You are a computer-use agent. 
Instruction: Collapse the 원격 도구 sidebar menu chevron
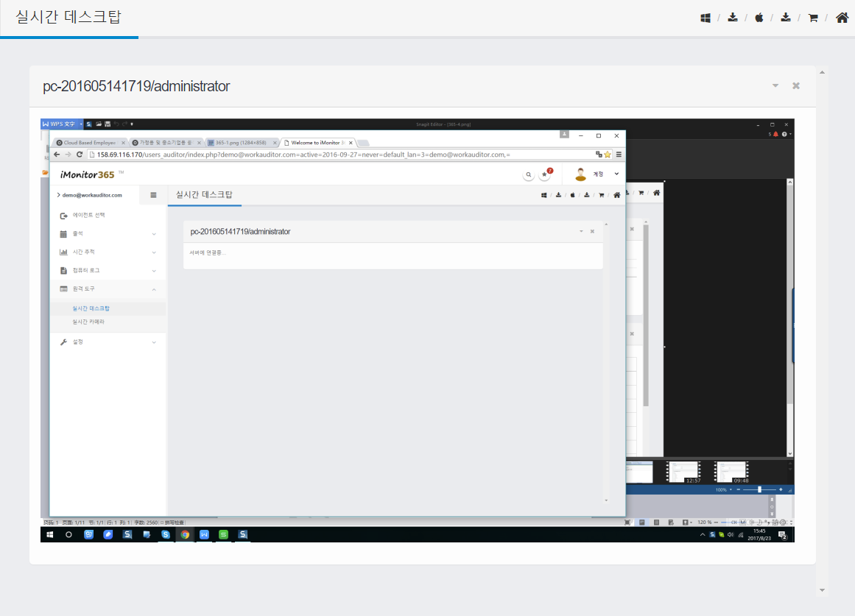[x=154, y=289]
